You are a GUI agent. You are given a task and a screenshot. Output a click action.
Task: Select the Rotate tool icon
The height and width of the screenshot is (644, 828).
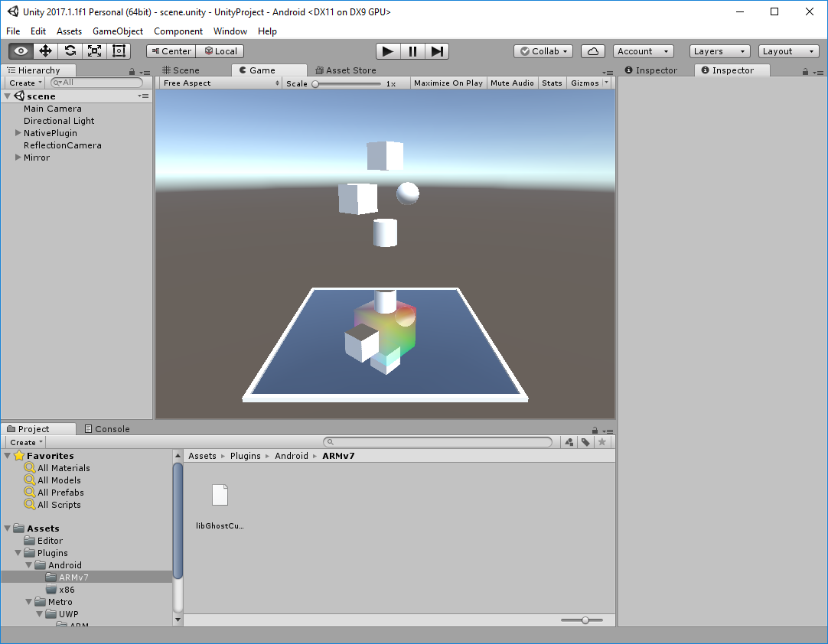point(70,51)
